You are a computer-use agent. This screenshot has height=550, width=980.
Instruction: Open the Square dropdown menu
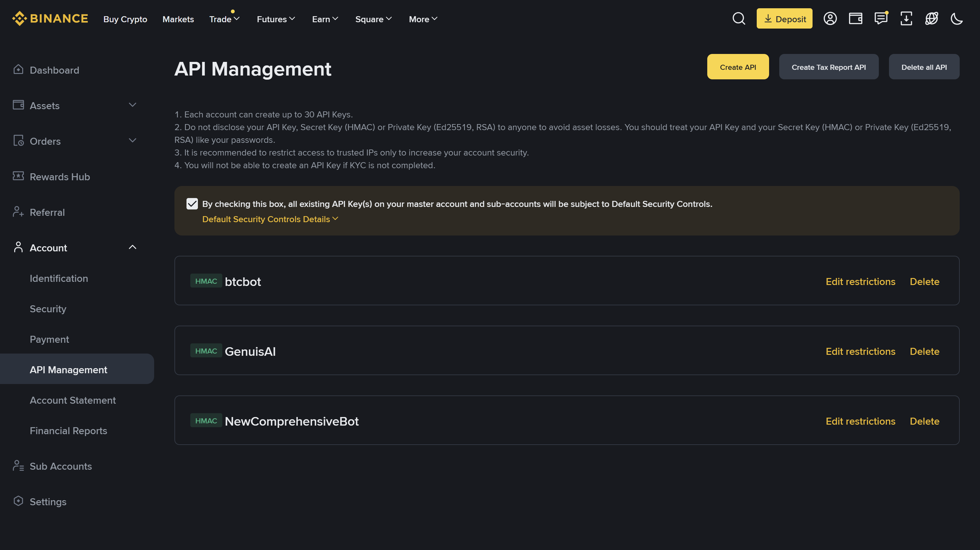pos(373,19)
